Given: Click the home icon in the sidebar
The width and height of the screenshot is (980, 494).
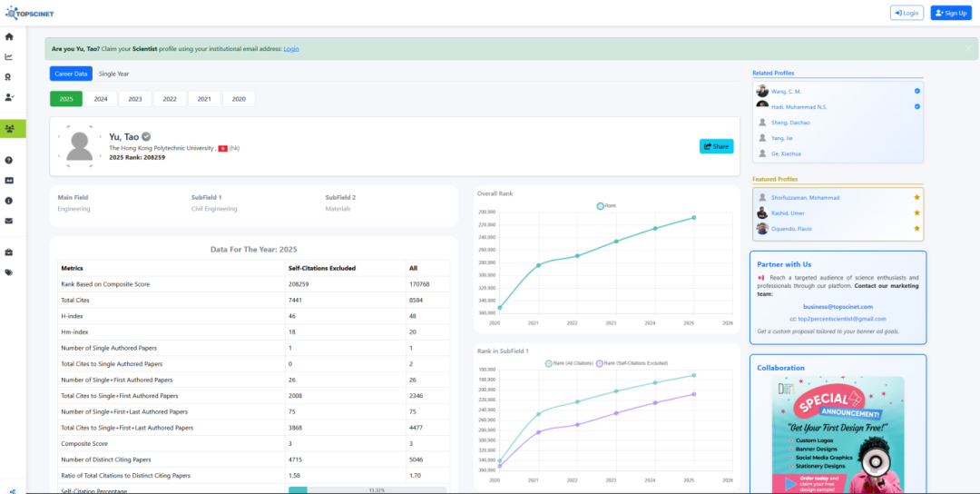Looking at the screenshot, I should (9, 37).
